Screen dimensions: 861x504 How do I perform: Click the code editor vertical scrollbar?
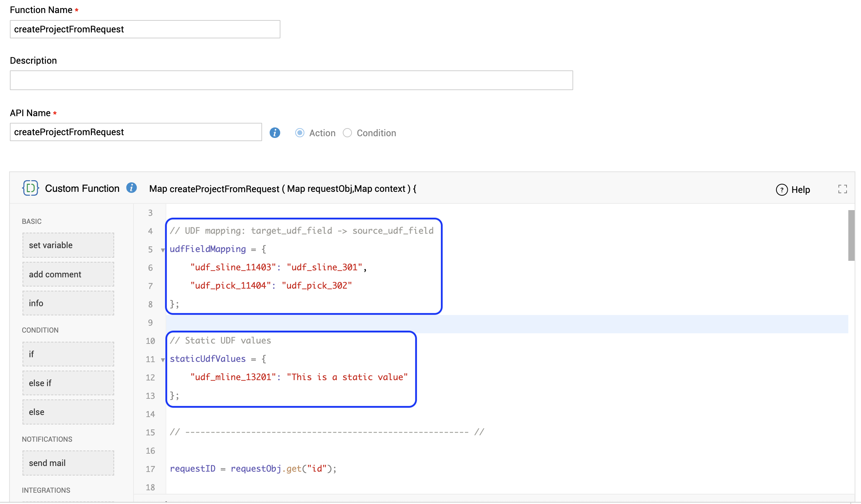pos(851,235)
